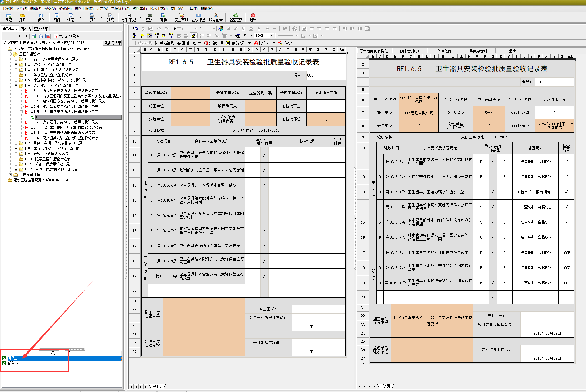This screenshot has width=586, height=392.
Task: Toggle the Italic formatting button
Action: pos(236,29)
